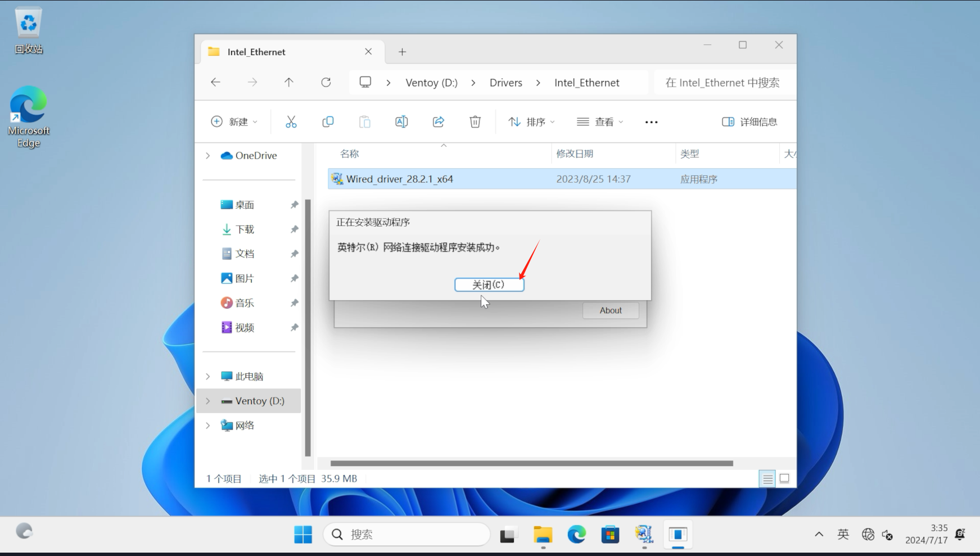Click the Paste clipboard icon in the toolbar

pos(364,121)
